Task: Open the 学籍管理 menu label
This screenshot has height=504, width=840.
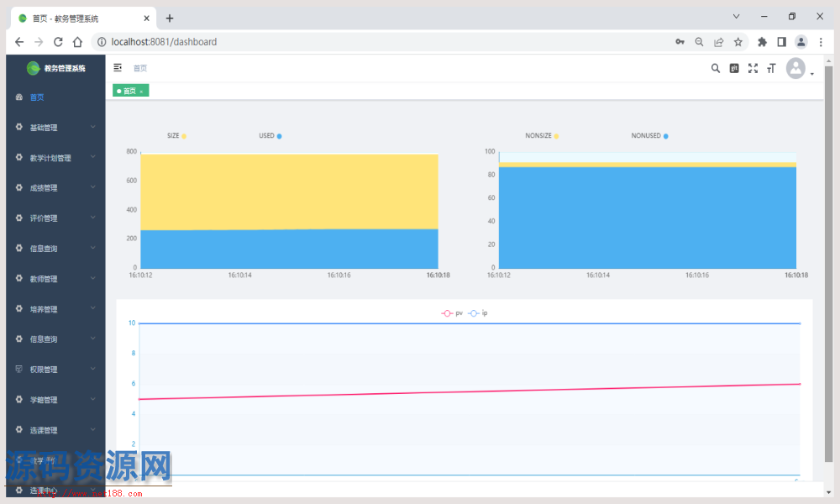Action: [44, 400]
